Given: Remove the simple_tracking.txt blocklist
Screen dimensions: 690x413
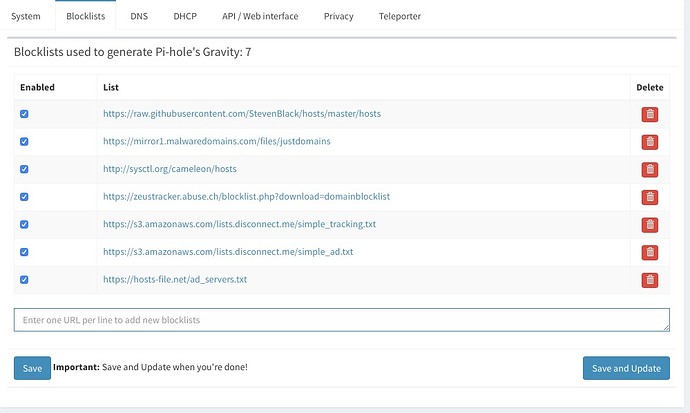Looking at the screenshot, I should point(650,225).
